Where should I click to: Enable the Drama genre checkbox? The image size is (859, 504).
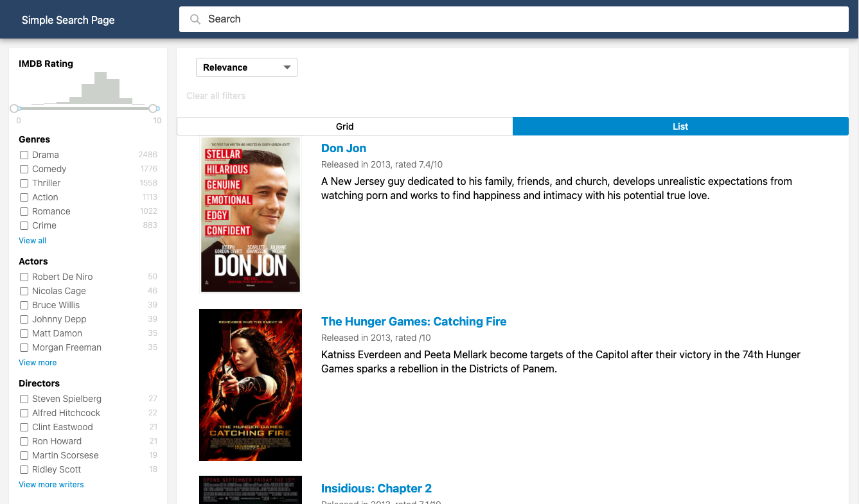pyautogui.click(x=24, y=155)
